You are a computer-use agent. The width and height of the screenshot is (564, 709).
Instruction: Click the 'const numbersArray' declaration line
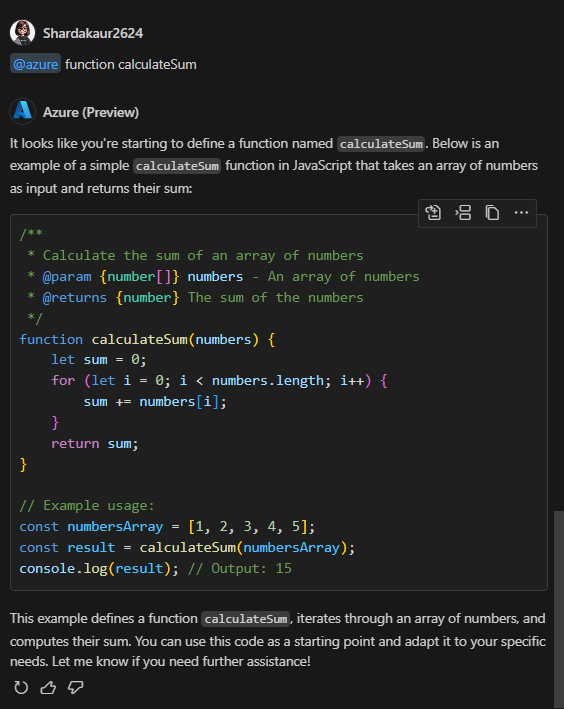pyautogui.click(x=167, y=526)
